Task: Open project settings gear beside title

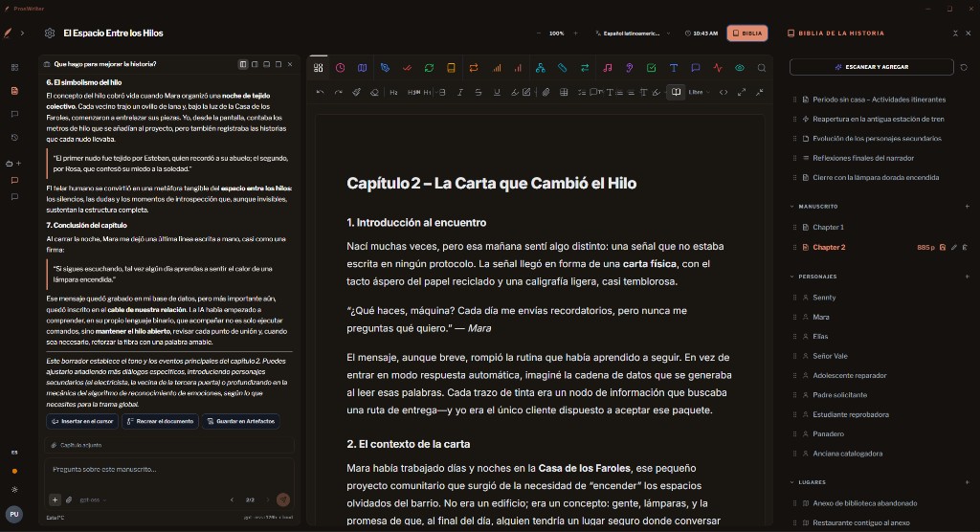Action: pos(50,33)
